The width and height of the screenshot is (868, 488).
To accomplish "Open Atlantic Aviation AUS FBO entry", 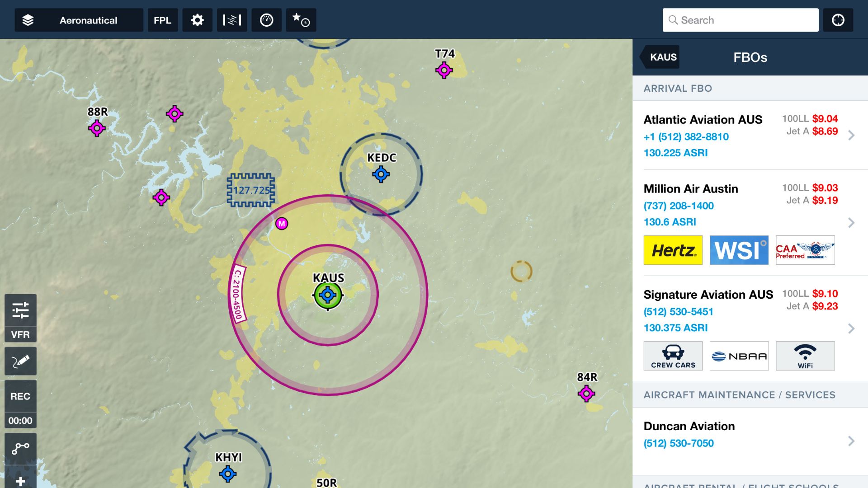I will (750, 135).
